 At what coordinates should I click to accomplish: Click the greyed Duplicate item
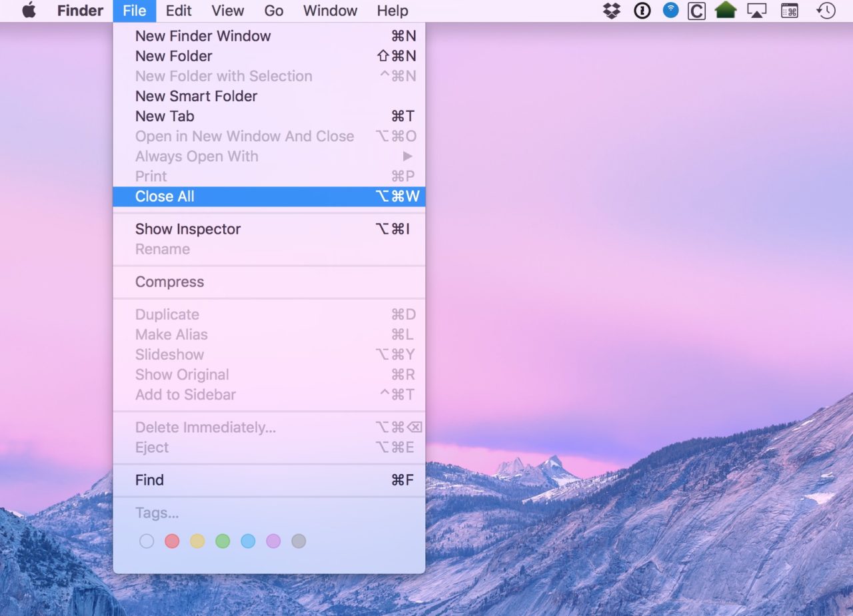click(x=269, y=314)
